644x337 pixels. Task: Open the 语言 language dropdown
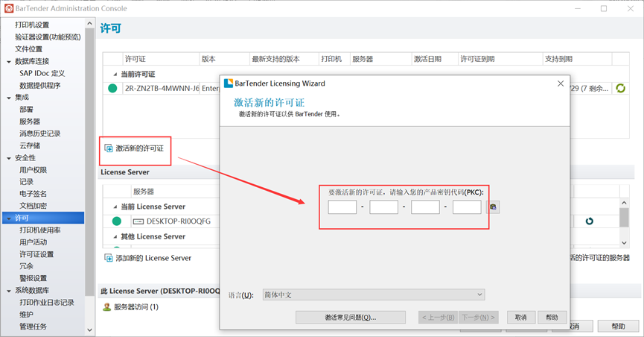[x=479, y=295]
